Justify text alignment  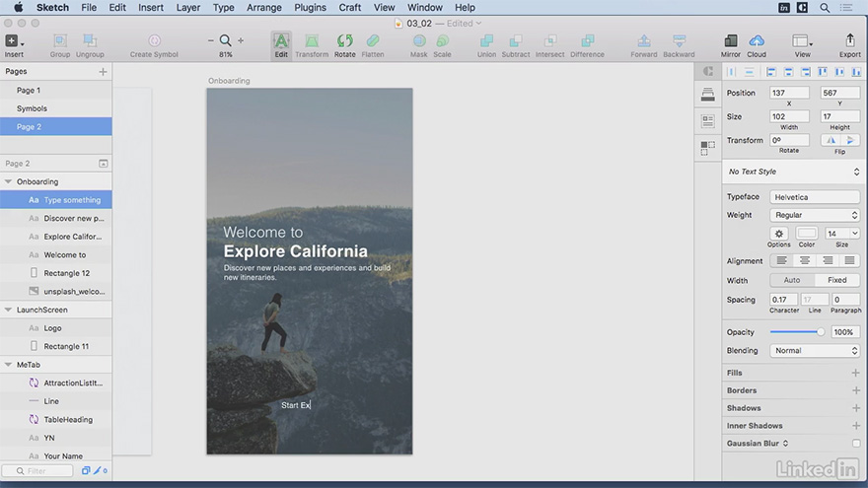[849, 260]
